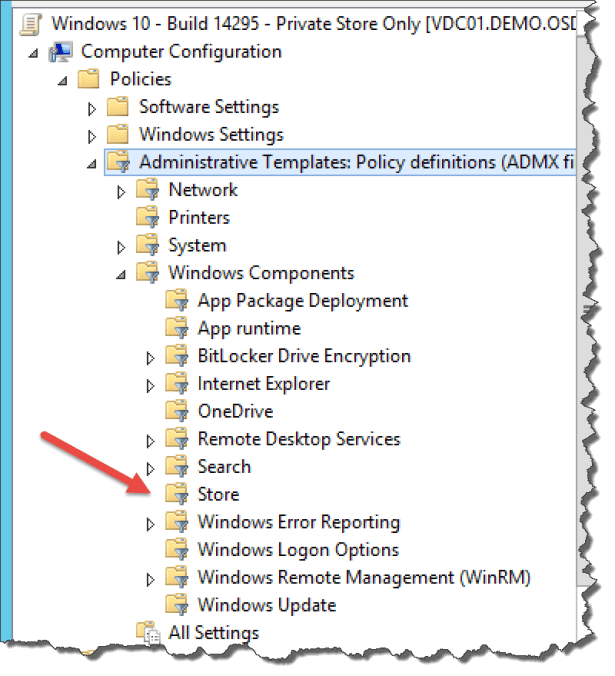Click the App runtime folder icon
The image size is (615, 676).
tap(177, 328)
